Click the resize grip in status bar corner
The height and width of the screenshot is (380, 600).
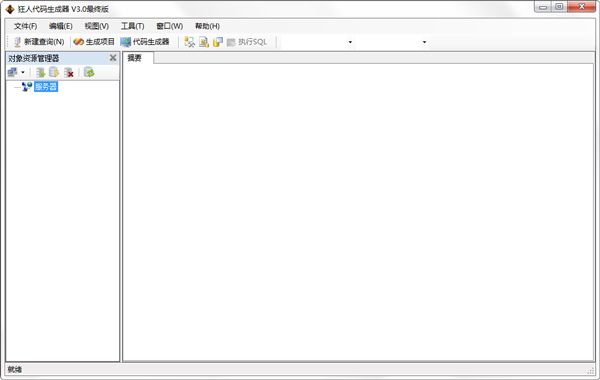[591, 370]
